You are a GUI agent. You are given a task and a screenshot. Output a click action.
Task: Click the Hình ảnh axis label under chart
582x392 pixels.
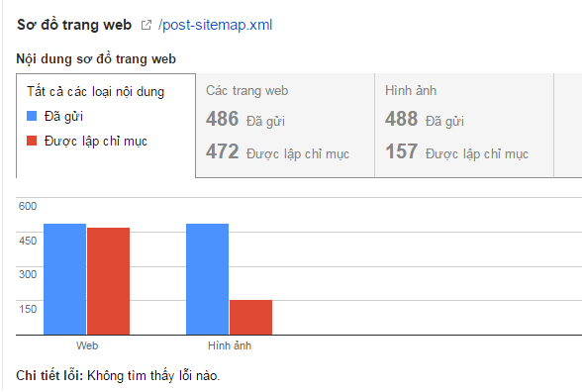click(x=230, y=345)
